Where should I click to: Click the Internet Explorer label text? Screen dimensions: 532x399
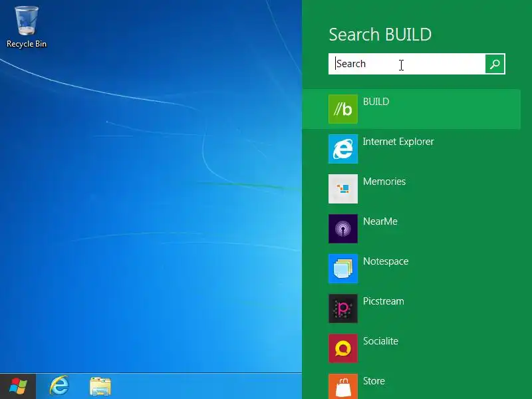[398, 142]
